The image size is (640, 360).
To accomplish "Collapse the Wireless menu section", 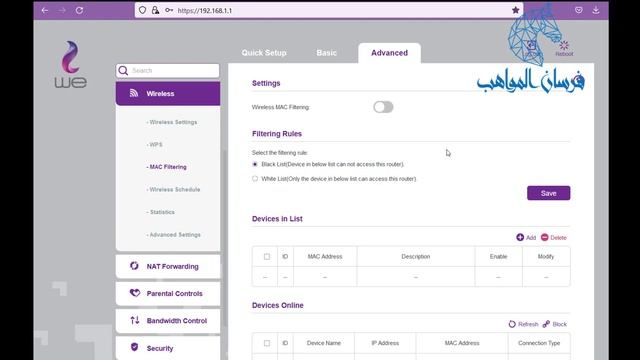I will (x=168, y=93).
